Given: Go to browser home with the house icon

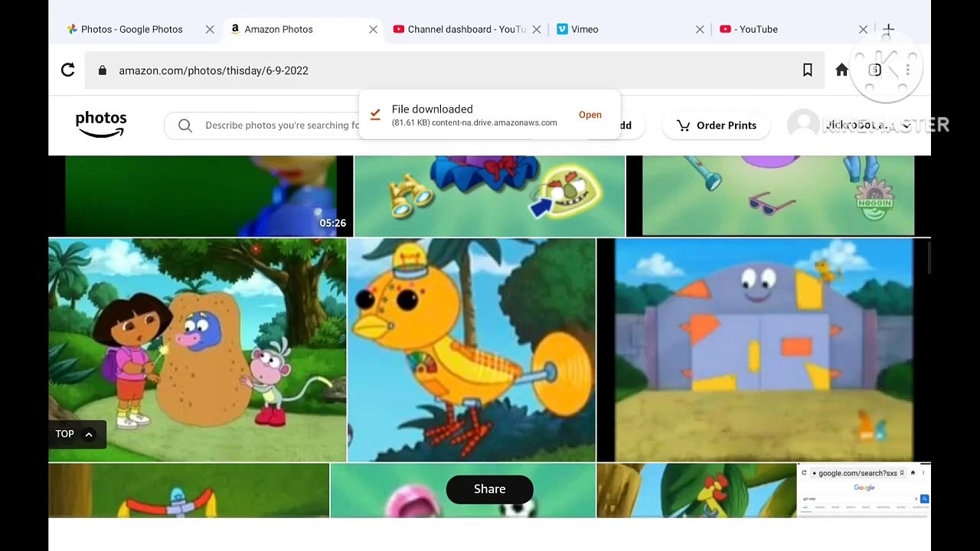Looking at the screenshot, I should point(841,70).
